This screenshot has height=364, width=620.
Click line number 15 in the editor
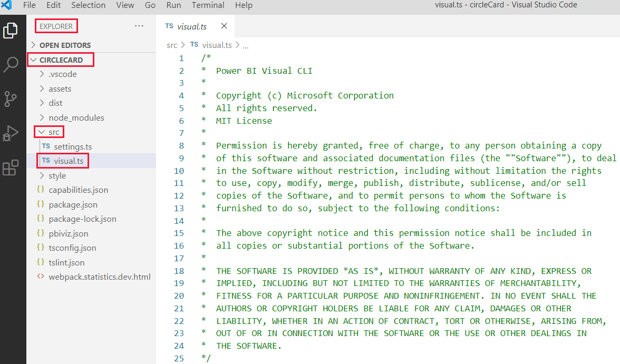179,233
